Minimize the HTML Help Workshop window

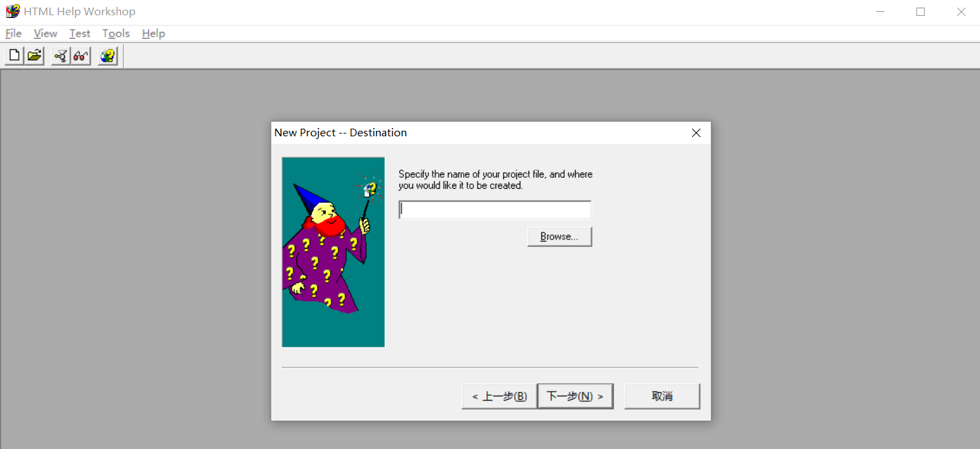[880, 11]
